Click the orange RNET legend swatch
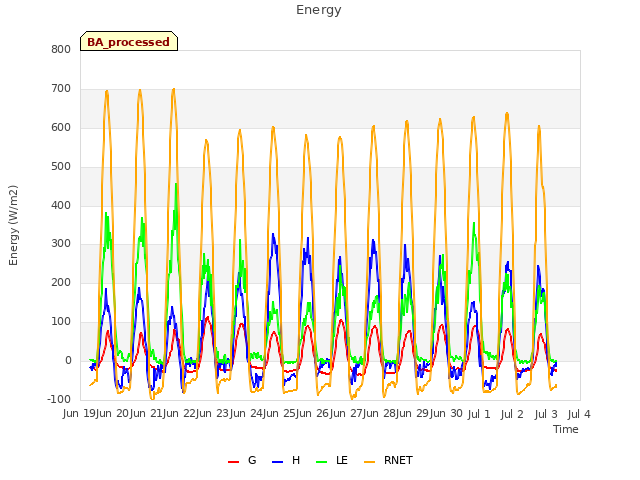The height and width of the screenshot is (480, 640). point(369,462)
